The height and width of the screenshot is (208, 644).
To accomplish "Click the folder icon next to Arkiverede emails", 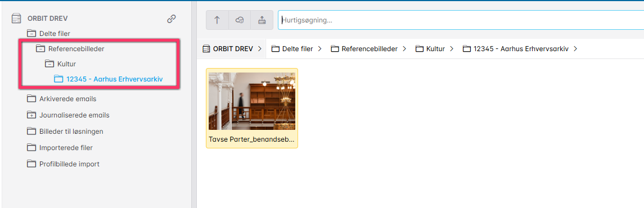I will pyautogui.click(x=31, y=99).
